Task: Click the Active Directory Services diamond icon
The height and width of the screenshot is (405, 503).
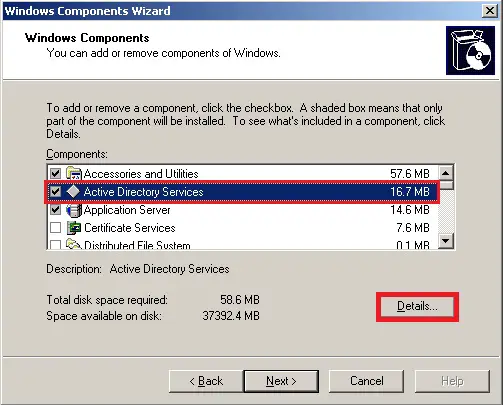Action: tap(73, 191)
